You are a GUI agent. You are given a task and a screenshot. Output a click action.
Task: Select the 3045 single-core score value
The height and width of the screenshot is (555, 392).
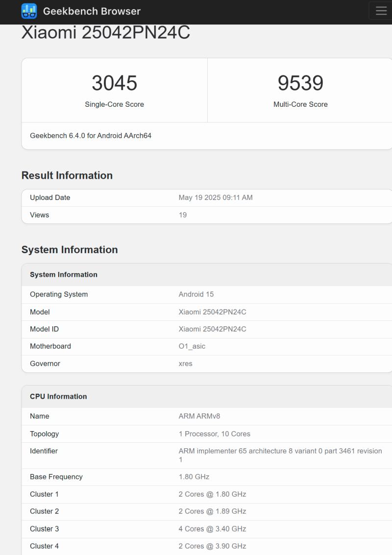pos(114,83)
